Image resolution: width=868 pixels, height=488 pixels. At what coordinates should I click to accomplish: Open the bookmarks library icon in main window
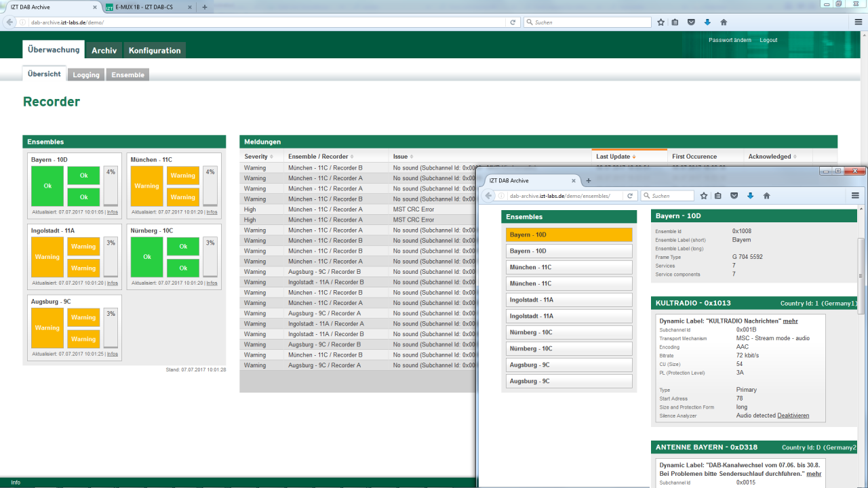[675, 22]
